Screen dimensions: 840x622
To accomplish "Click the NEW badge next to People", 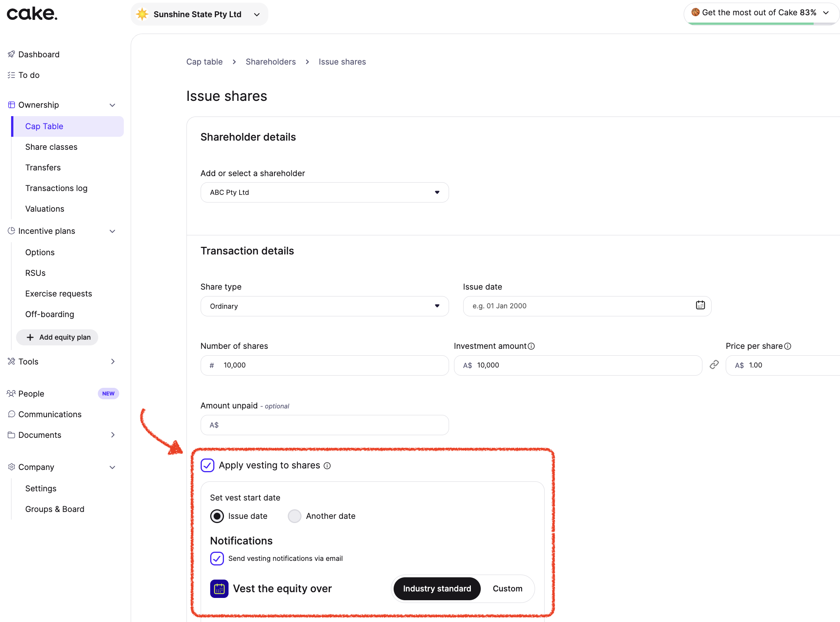I will coord(108,394).
